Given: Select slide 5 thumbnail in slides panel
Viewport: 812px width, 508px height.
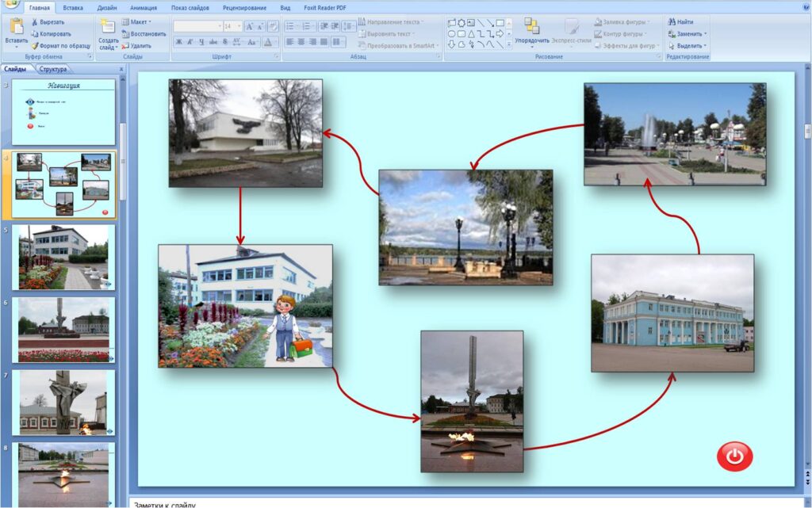Looking at the screenshot, I should tap(63, 257).
